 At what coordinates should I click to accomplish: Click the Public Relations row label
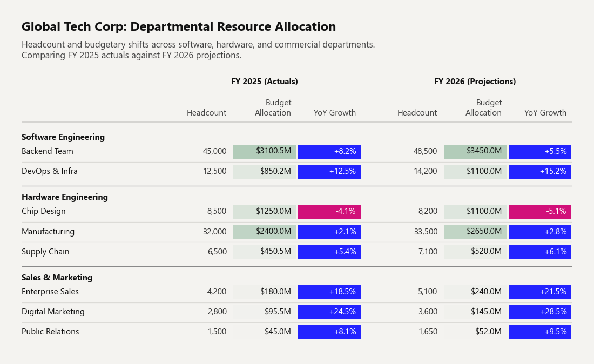point(50,332)
